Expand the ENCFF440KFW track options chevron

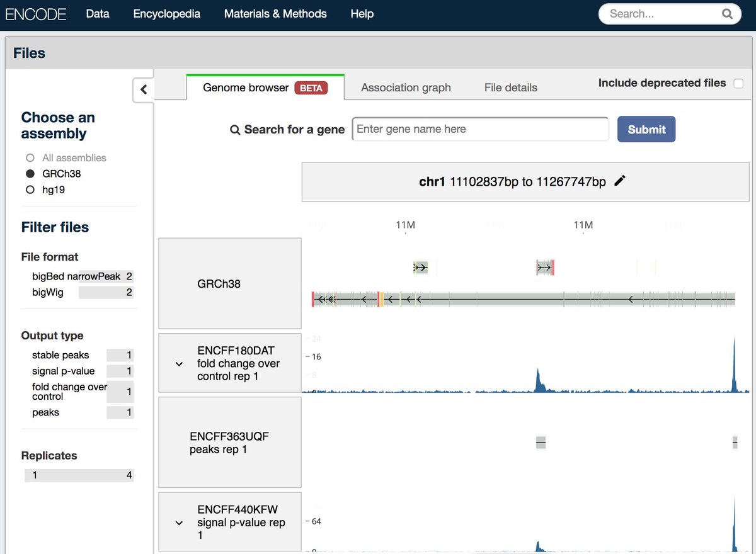(x=179, y=523)
